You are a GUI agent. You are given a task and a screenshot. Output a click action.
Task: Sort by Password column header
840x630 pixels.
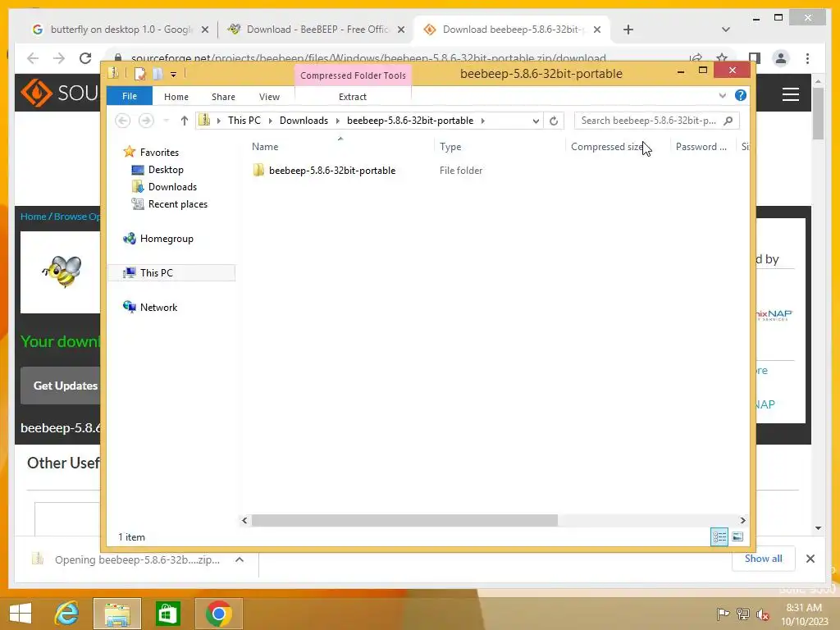click(701, 147)
